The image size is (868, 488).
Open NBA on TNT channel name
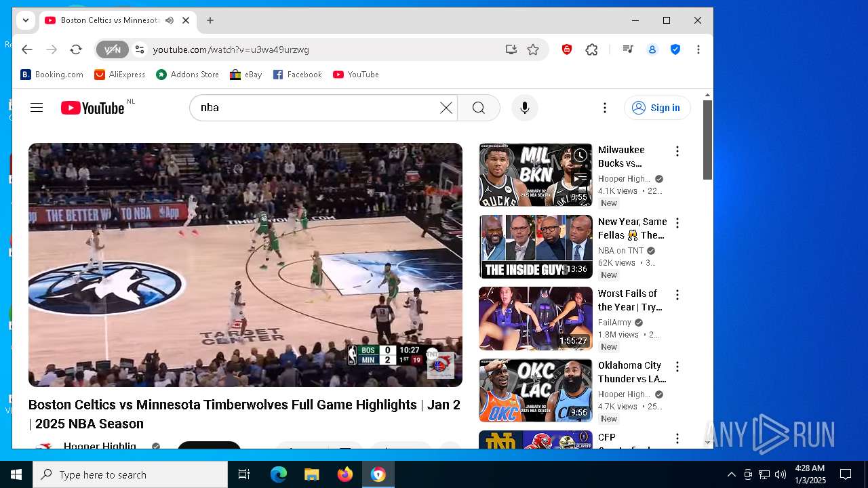coord(620,251)
